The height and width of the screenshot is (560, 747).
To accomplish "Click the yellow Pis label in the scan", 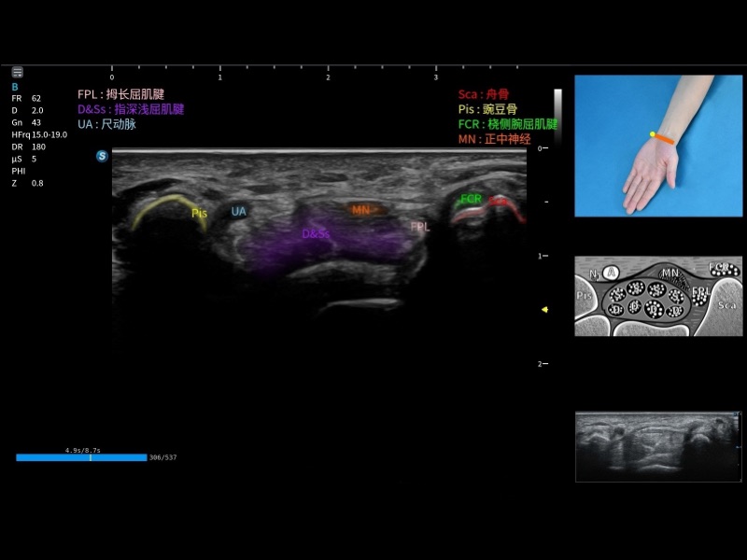I will 199,213.
